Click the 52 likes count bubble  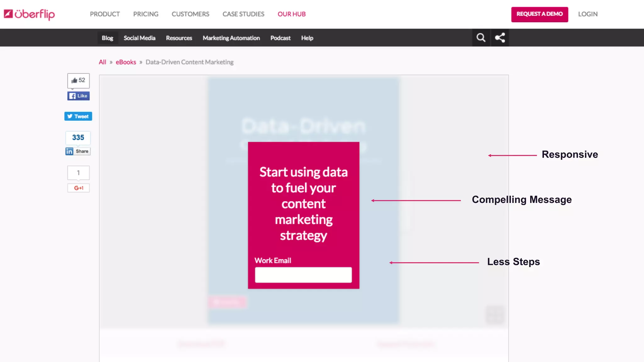(x=79, y=80)
